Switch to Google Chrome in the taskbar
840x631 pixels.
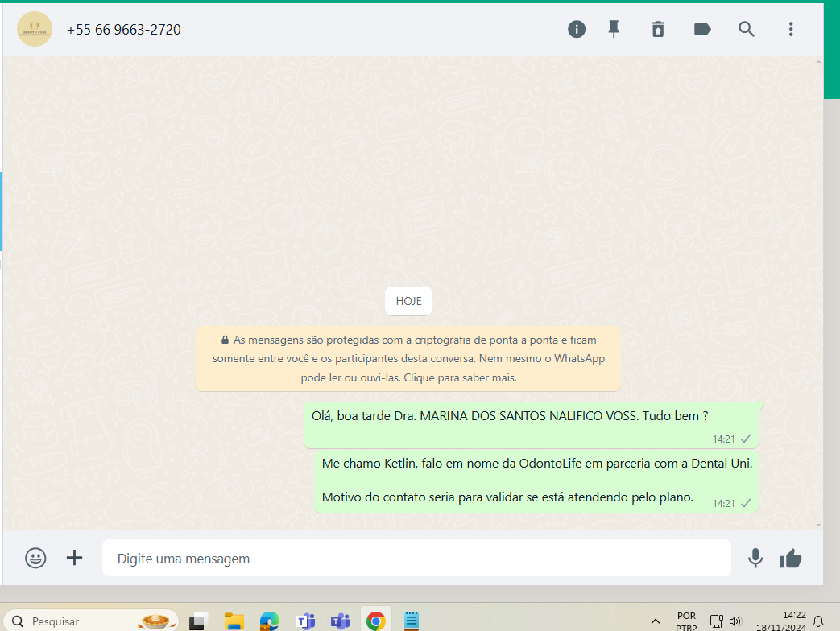tap(376, 621)
